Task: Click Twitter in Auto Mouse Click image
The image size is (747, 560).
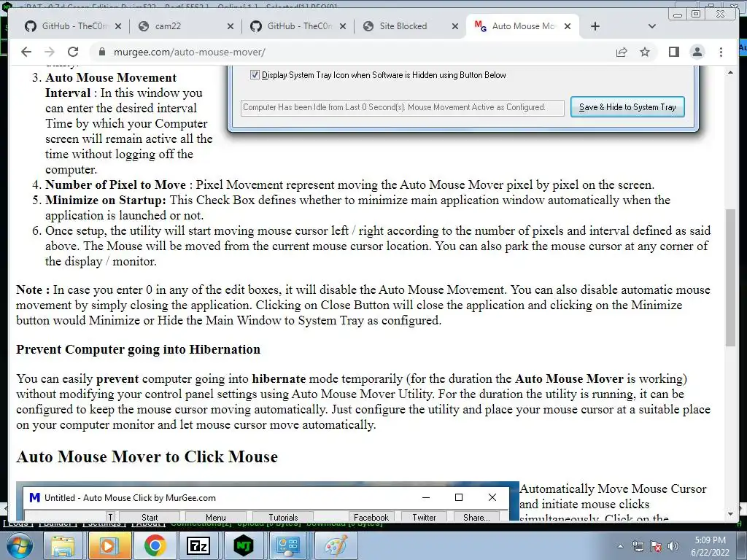Action: click(x=424, y=517)
